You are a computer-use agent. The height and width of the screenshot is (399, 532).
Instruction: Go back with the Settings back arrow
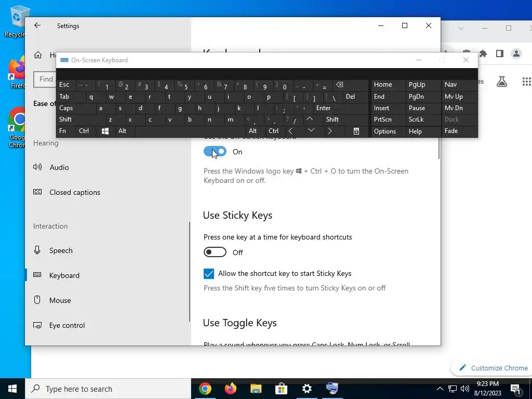click(x=37, y=25)
